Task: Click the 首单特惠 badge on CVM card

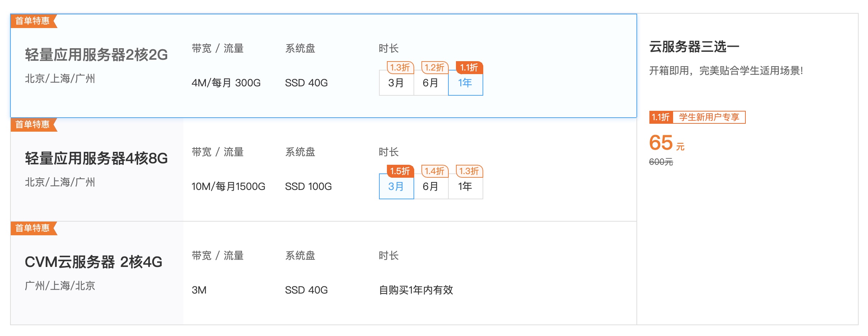Action: (32, 229)
